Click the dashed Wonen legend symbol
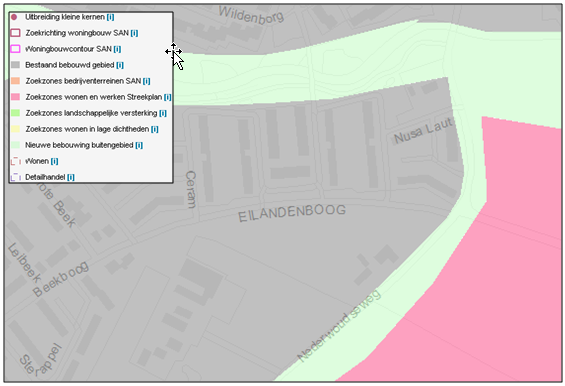This screenshot has width=565, height=386. point(15,161)
